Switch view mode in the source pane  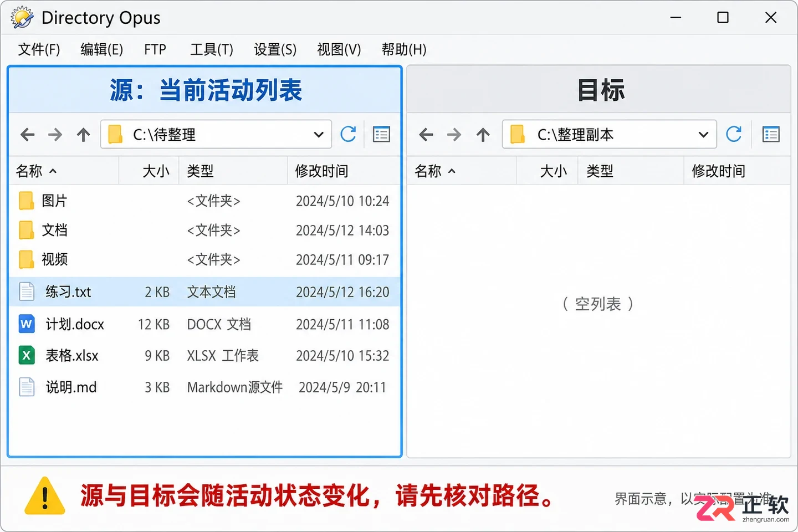(381, 135)
